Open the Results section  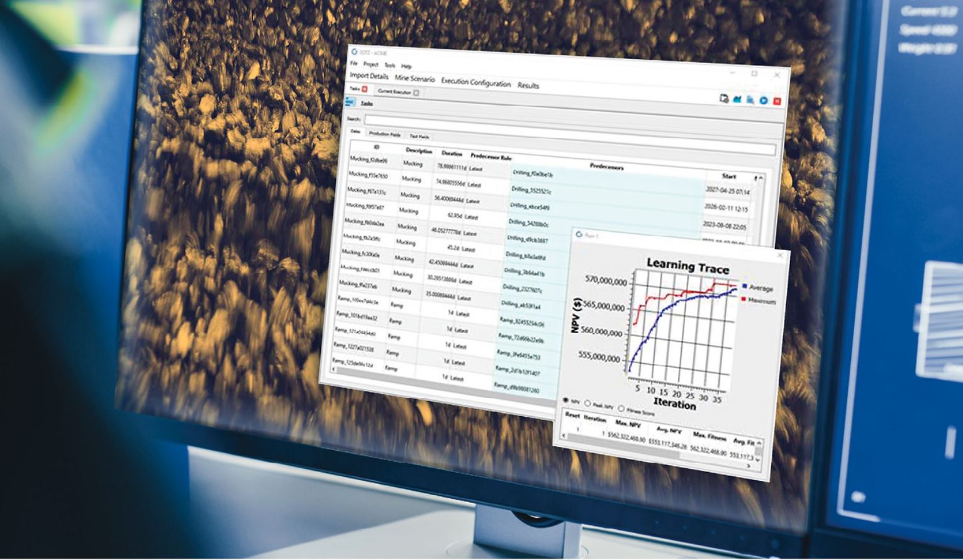click(528, 85)
